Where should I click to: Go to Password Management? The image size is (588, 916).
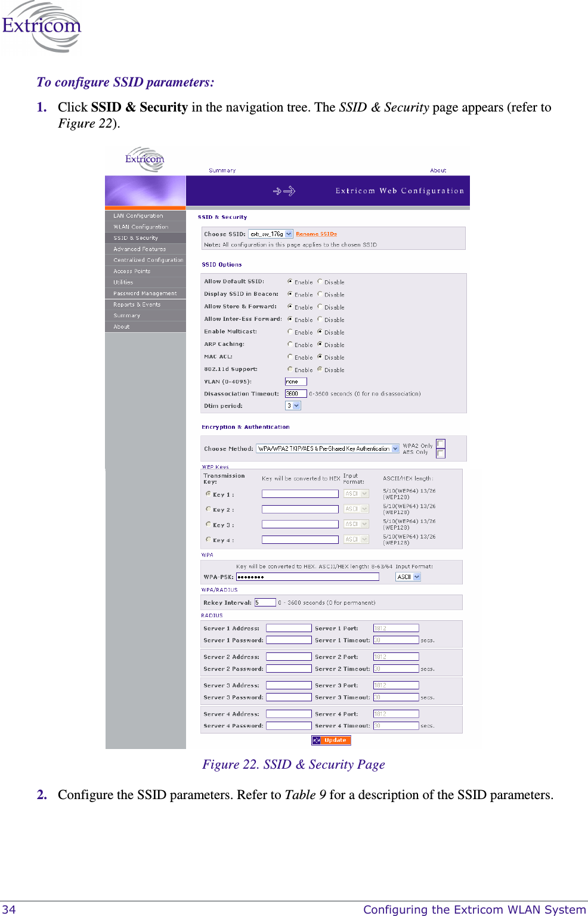(x=144, y=293)
